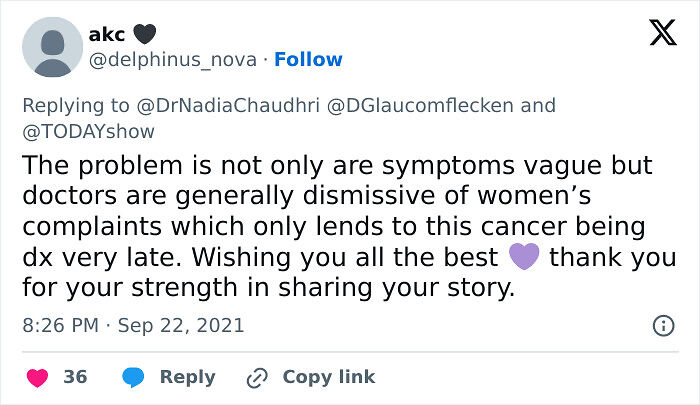700x405 pixels.
Task: Click the purple heart emoji in tweet
Action: pos(524,257)
